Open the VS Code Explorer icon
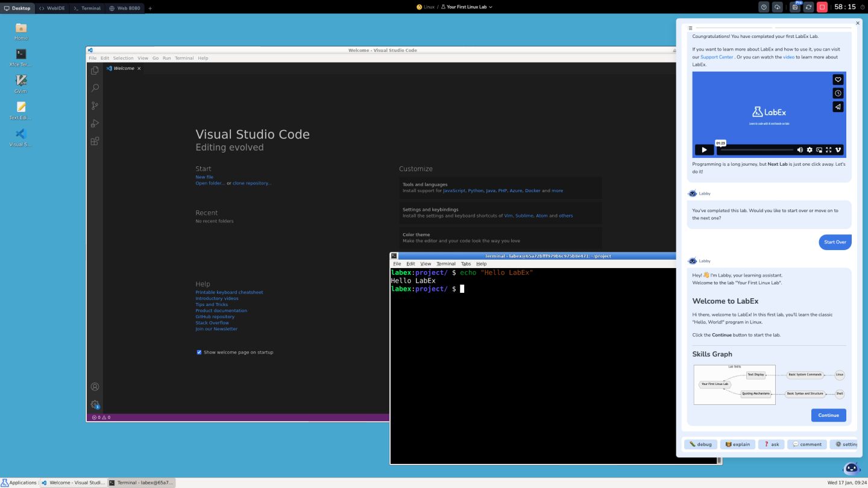Image resolution: width=868 pixels, height=488 pixels. tap(95, 70)
